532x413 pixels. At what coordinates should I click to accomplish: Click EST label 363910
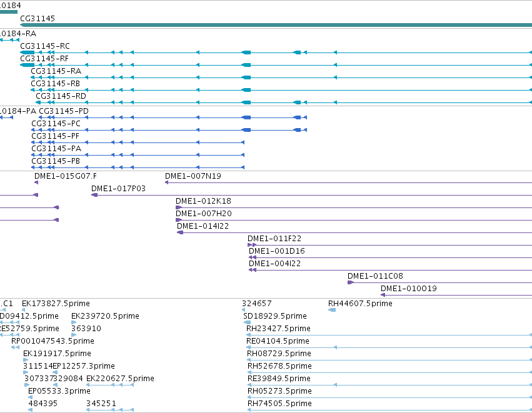(x=86, y=329)
